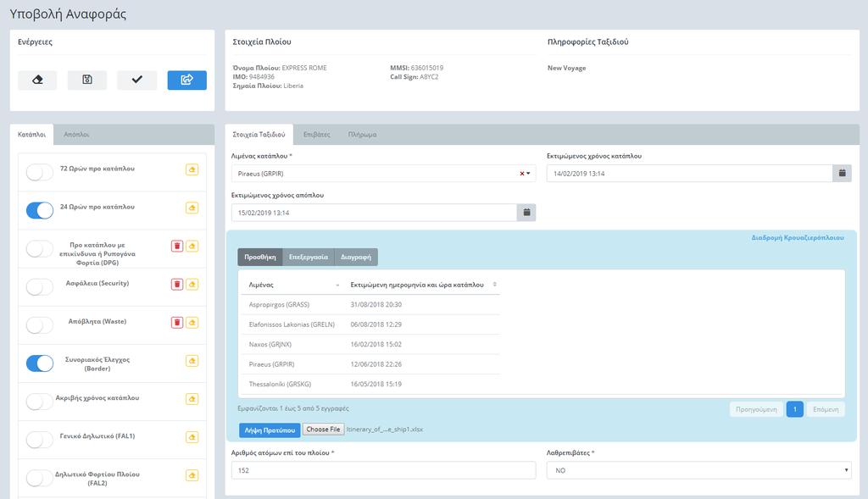Select the Piraeus (GRPIR) table row
The height and width of the screenshot is (499, 868).
click(370, 364)
